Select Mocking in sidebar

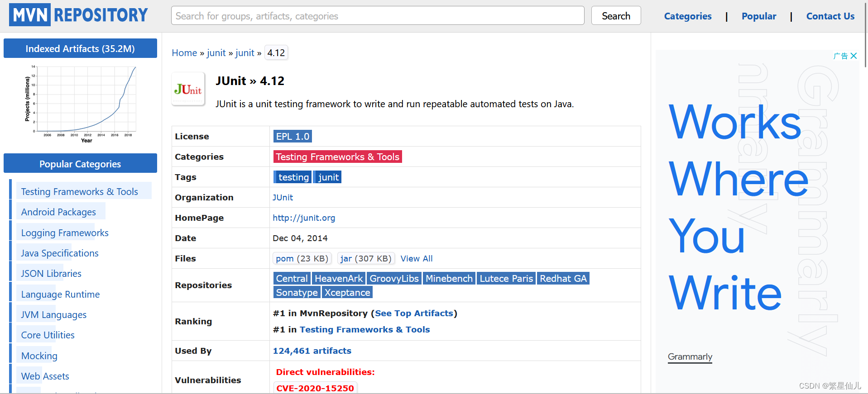[x=39, y=356]
